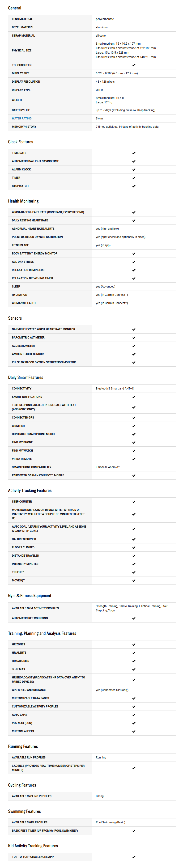Click the Floors Climbed checkmark icon
This screenshot has height=868, width=183.
pos(134,548)
